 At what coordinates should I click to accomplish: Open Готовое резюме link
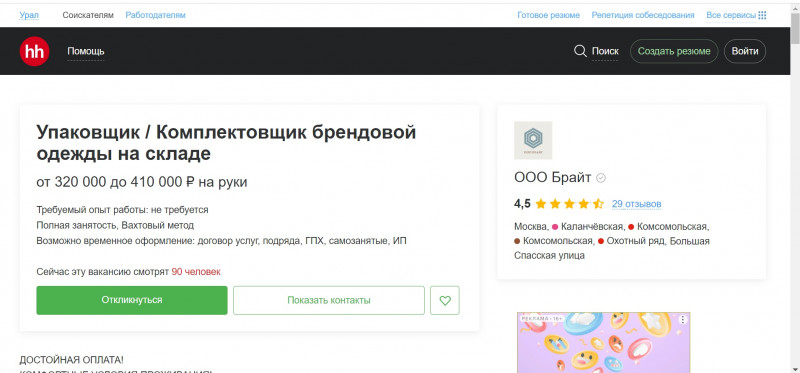[548, 15]
